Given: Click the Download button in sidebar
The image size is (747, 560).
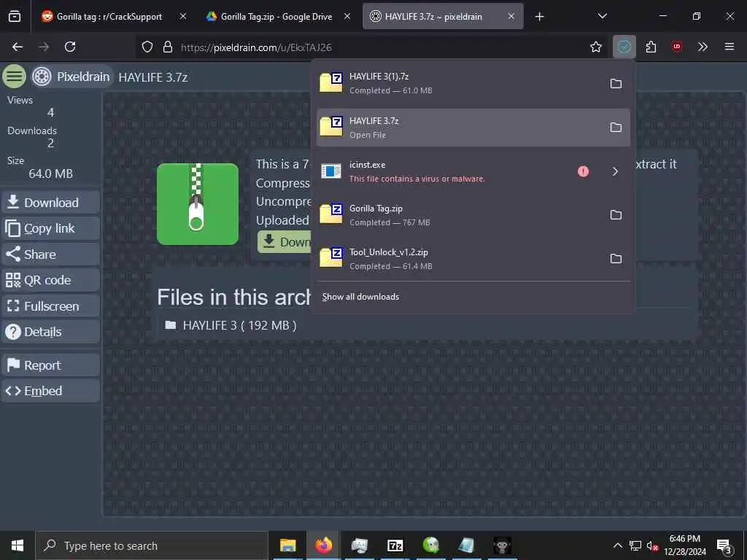Looking at the screenshot, I should tap(51, 203).
